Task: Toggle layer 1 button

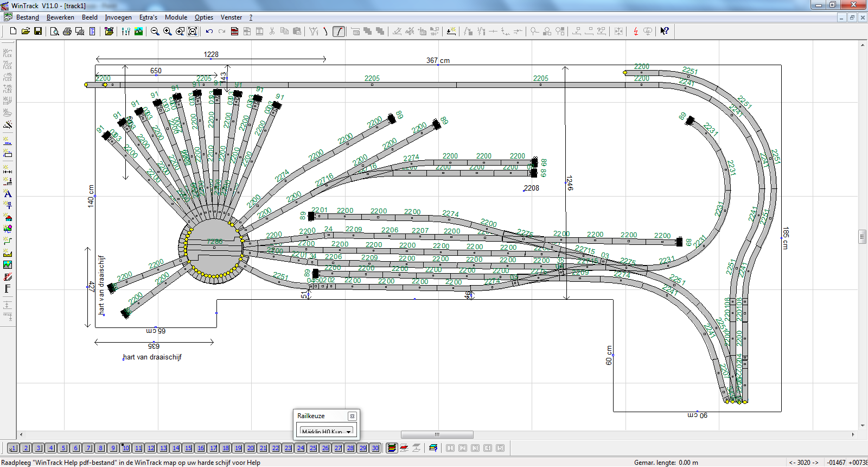Action: click(14, 448)
